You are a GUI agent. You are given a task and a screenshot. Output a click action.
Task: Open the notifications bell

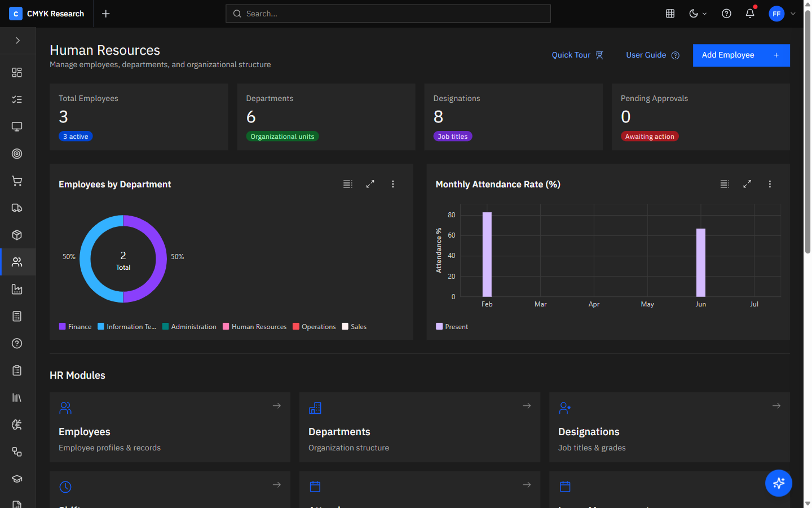750,14
